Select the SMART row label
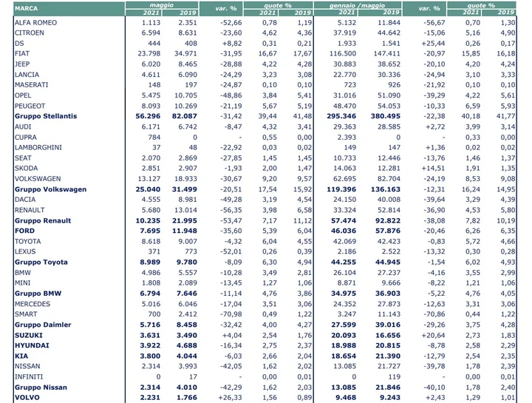Image resolution: width=532 pixels, height=403 pixels. pos(26,314)
